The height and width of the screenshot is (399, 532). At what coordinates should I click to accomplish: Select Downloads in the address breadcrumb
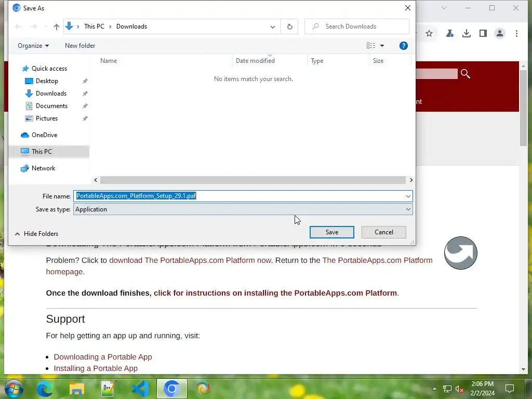[131, 26]
